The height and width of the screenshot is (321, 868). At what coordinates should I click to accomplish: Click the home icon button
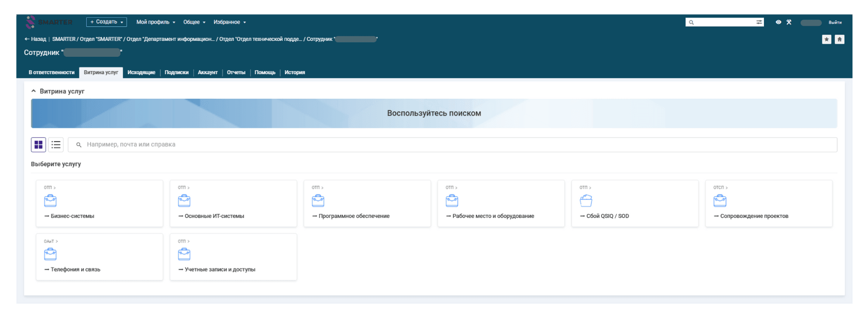(x=839, y=39)
